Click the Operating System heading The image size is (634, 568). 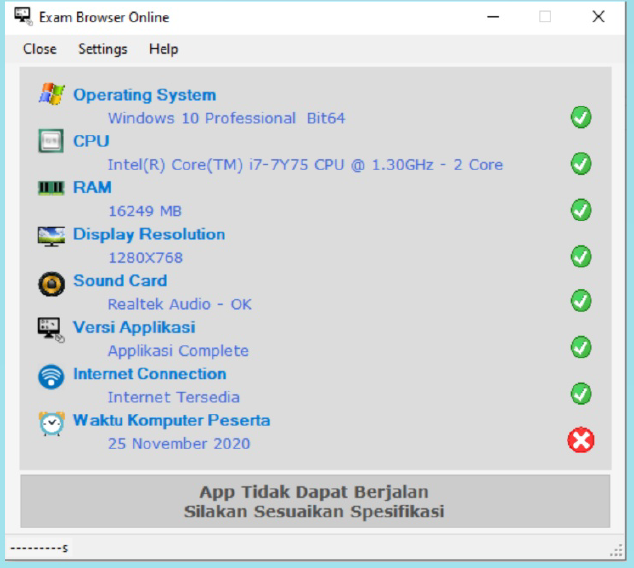(x=144, y=95)
